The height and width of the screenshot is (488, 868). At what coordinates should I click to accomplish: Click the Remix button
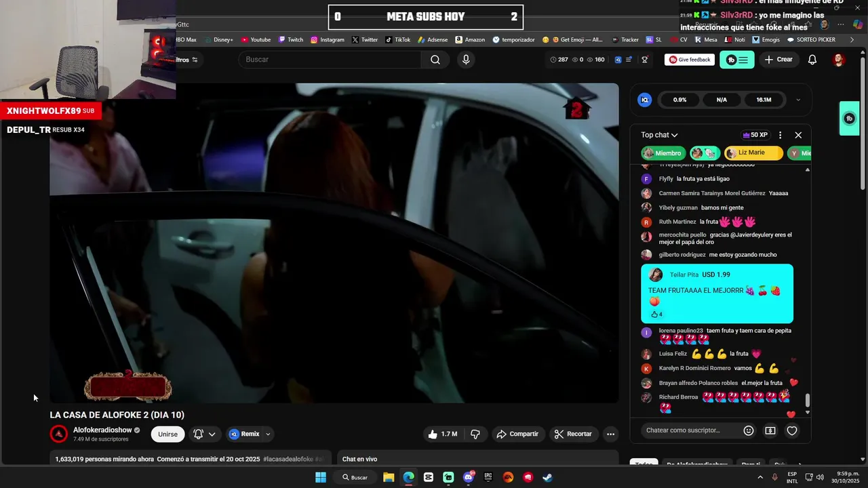pos(245,434)
